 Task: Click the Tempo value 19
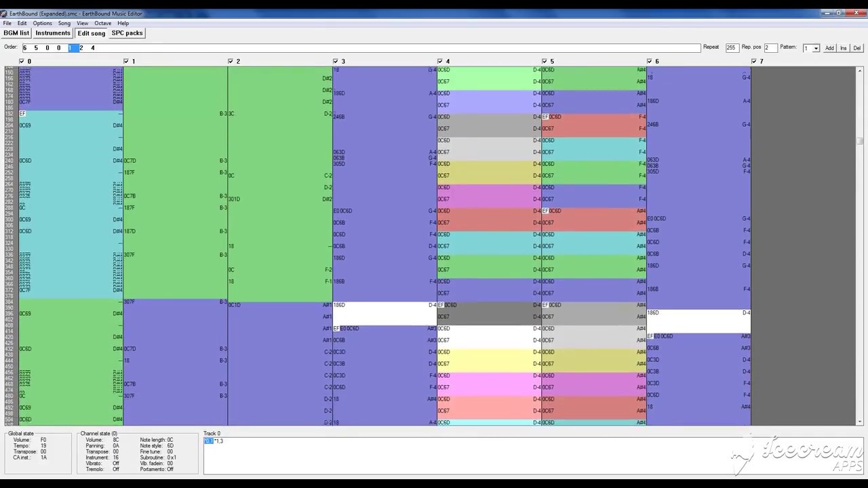(43, 445)
